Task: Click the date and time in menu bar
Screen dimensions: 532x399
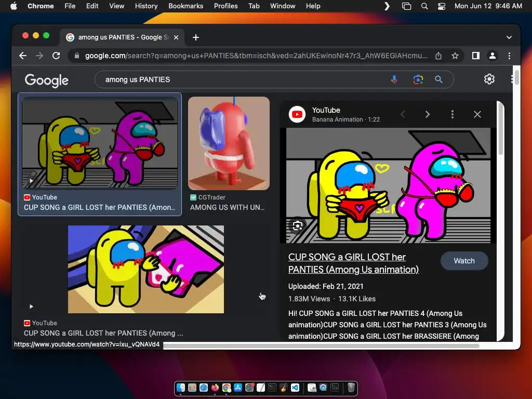Action: tap(488, 6)
